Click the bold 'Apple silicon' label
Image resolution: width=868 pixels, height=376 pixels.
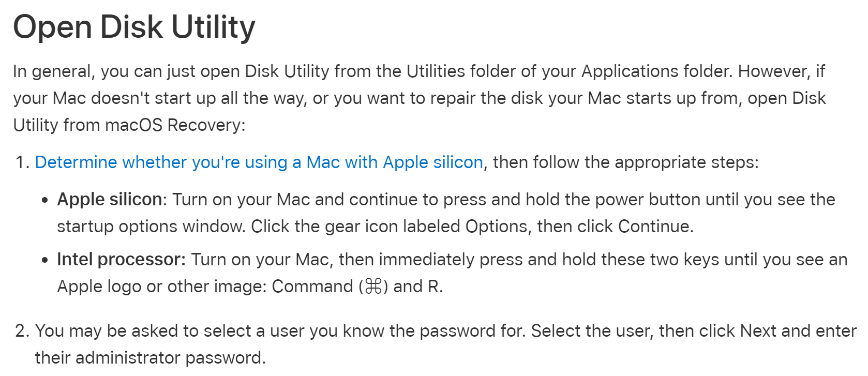[x=110, y=200]
